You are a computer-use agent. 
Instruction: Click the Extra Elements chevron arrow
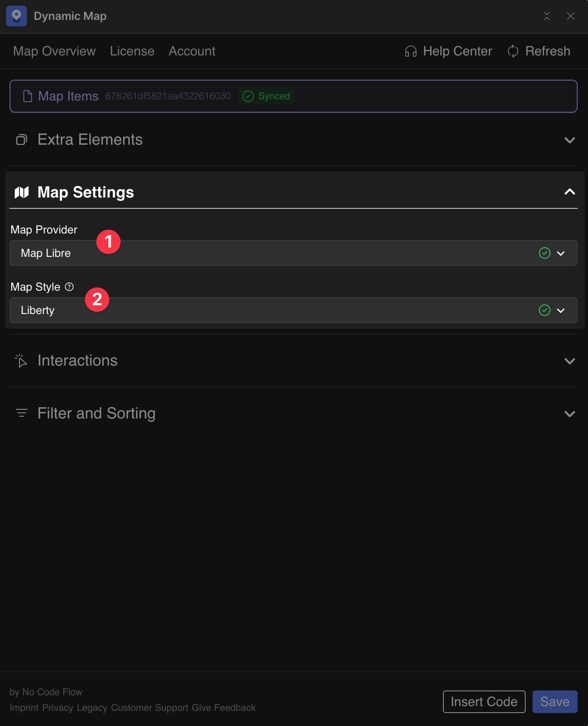tap(570, 140)
